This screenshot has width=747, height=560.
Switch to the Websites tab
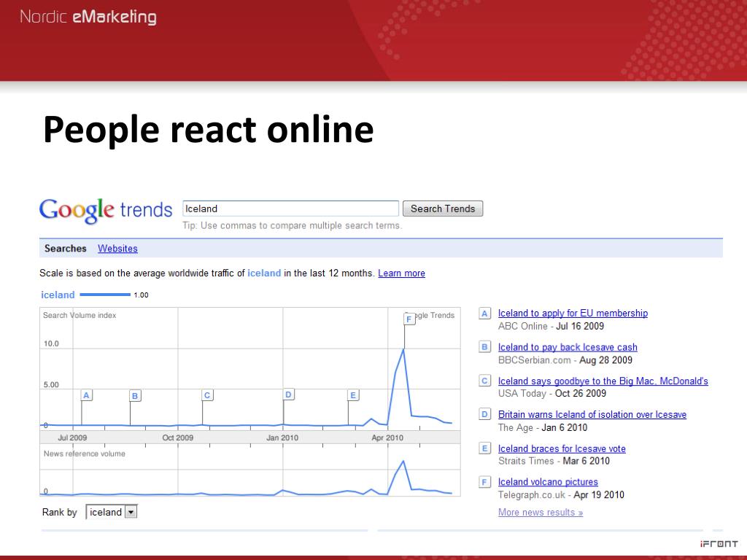117,248
